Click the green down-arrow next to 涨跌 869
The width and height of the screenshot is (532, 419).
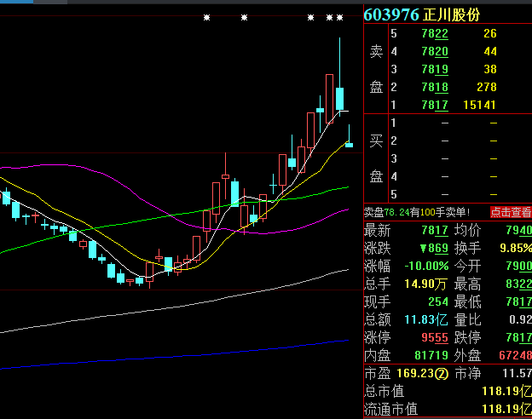click(422, 248)
